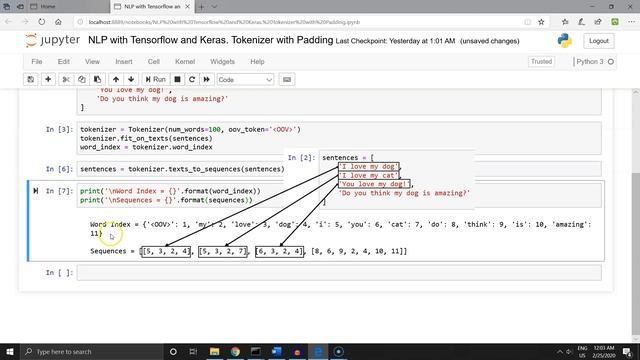Cut the selected cell
The width and height of the screenshot is (640, 360).
coord(66,80)
